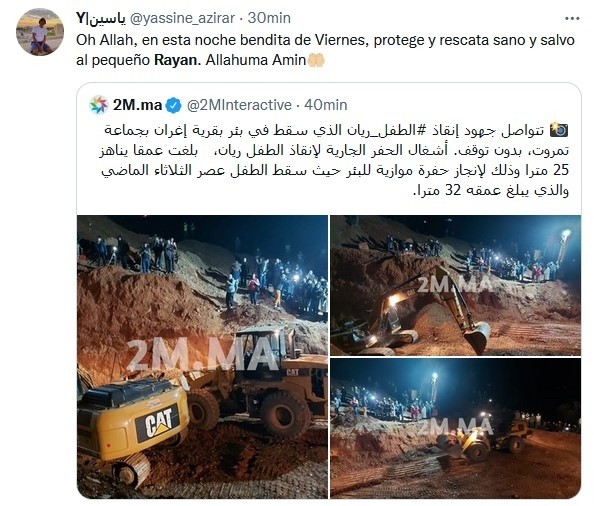Click the 2M.ma logo avatar
Image resolution: width=594 pixels, height=506 pixels.
(x=99, y=105)
